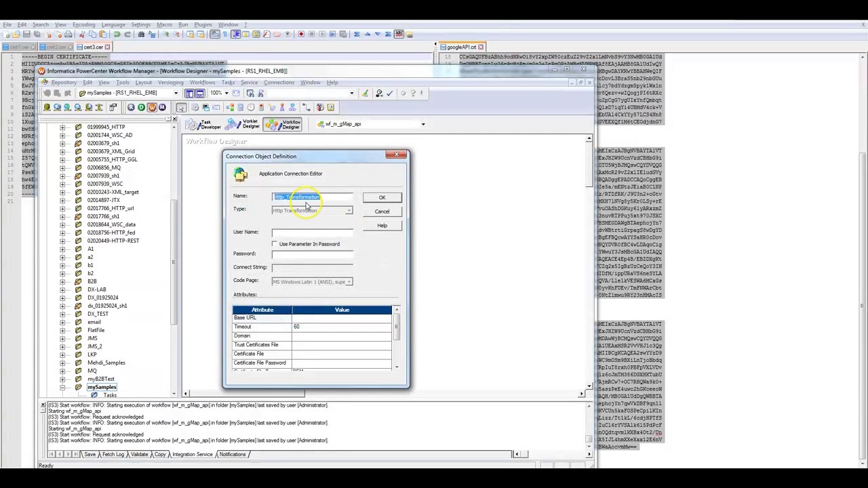Close the cert3.cer tab
The width and height of the screenshot is (868, 488).
[107, 47]
